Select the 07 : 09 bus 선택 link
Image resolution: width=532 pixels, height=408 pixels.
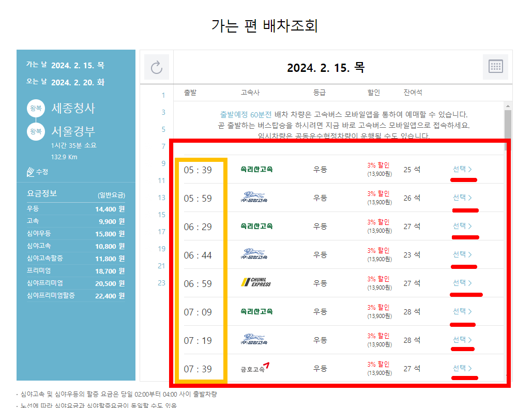tap(462, 312)
